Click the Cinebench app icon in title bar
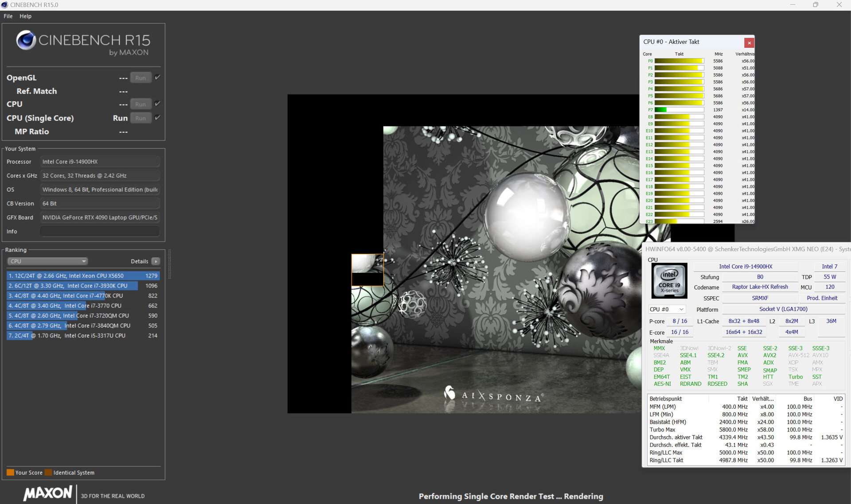This screenshot has height=504, width=851. pyautogui.click(x=5, y=5)
